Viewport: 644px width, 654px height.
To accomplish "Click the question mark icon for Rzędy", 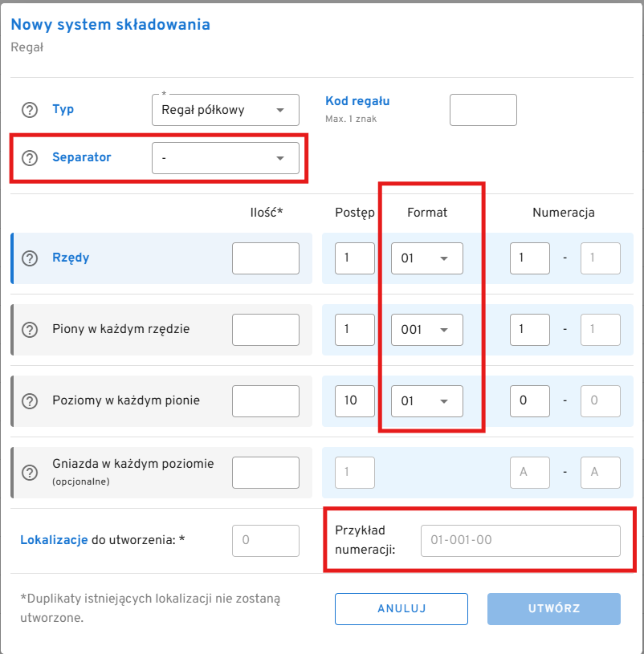I will coord(30,258).
